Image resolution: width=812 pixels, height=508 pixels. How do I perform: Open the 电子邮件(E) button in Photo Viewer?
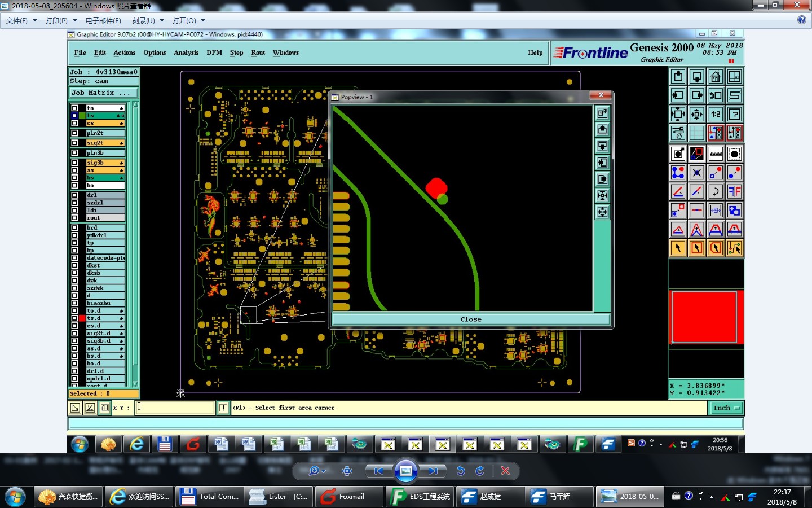pos(103,20)
